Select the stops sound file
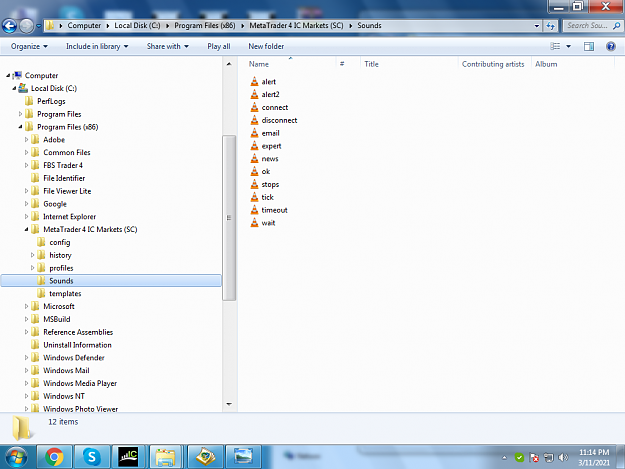625x469 pixels. click(265, 184)
